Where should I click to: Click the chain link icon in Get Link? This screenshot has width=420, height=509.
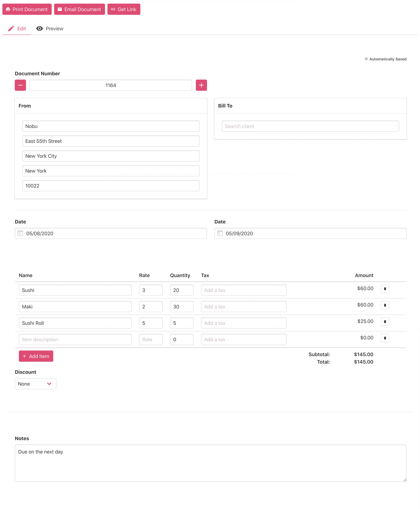pyautogui.click(x=113, y=9)
